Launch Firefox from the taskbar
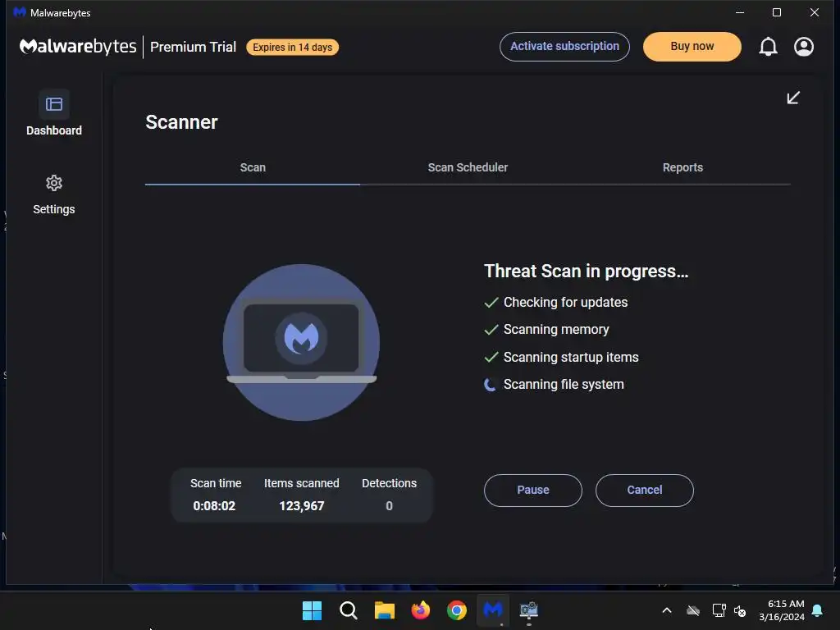840x630 pixels. tap(421, 610)
